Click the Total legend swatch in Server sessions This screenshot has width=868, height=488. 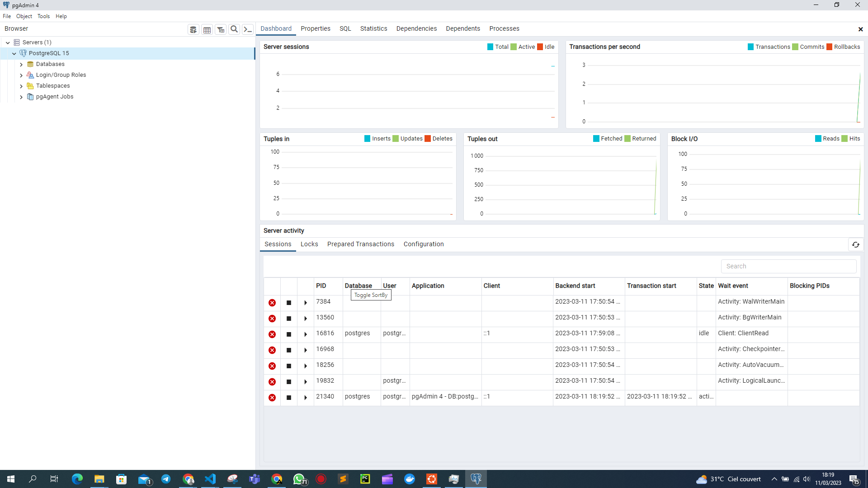tap(491, 47)
